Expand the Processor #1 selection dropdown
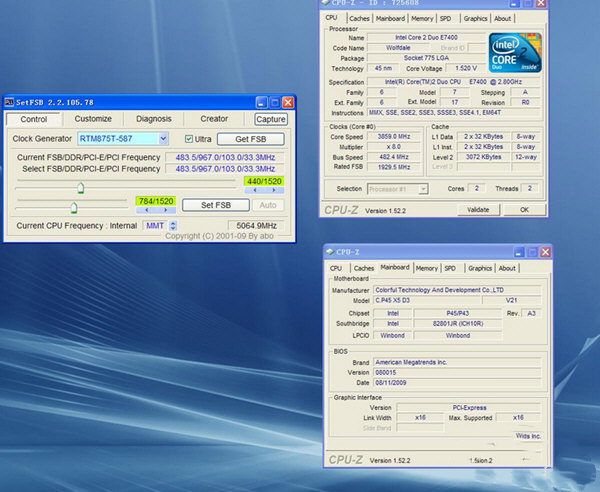Screen dimensions: 600x492 [x=423, y=188]
